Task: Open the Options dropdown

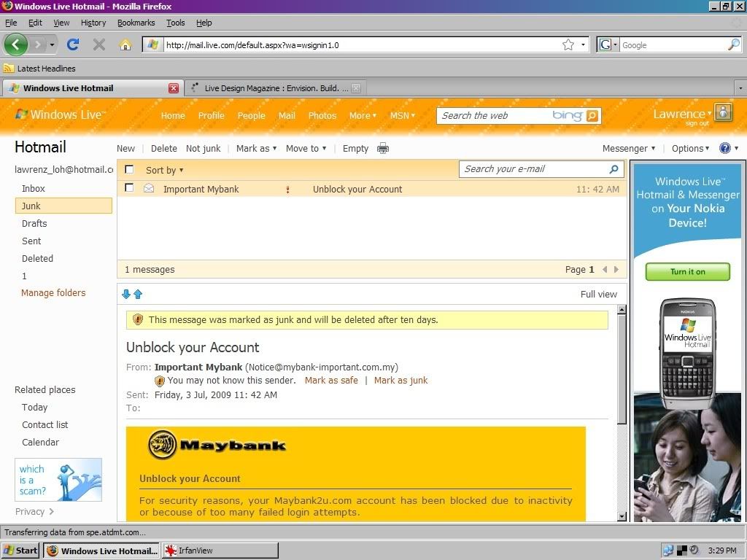Action: (x=690, y=149)
